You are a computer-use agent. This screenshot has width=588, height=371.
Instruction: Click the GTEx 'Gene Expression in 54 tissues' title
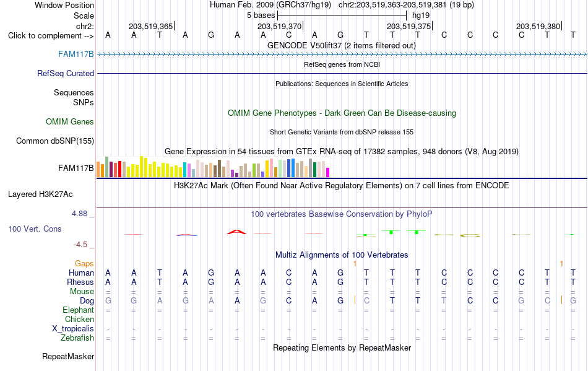pos(342,152)
